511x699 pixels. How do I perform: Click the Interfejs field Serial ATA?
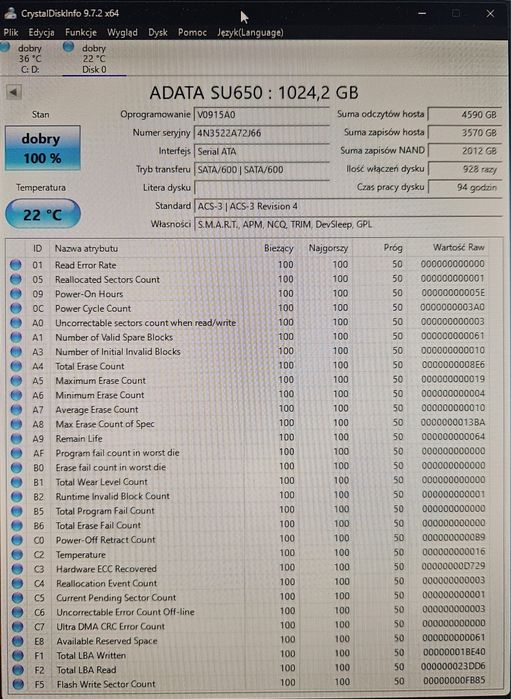click(x=261, y=151)
